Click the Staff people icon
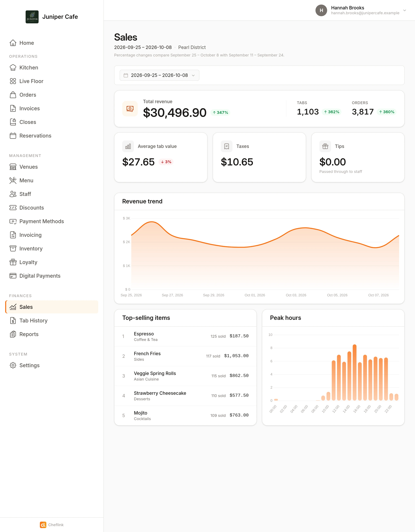The image size is (415, 532). [13, 194]
